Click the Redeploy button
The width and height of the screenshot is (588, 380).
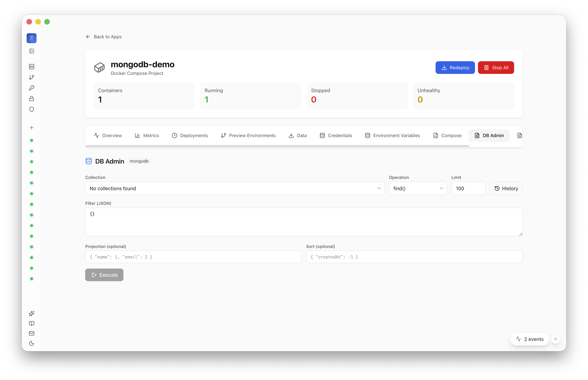[455, 68]
